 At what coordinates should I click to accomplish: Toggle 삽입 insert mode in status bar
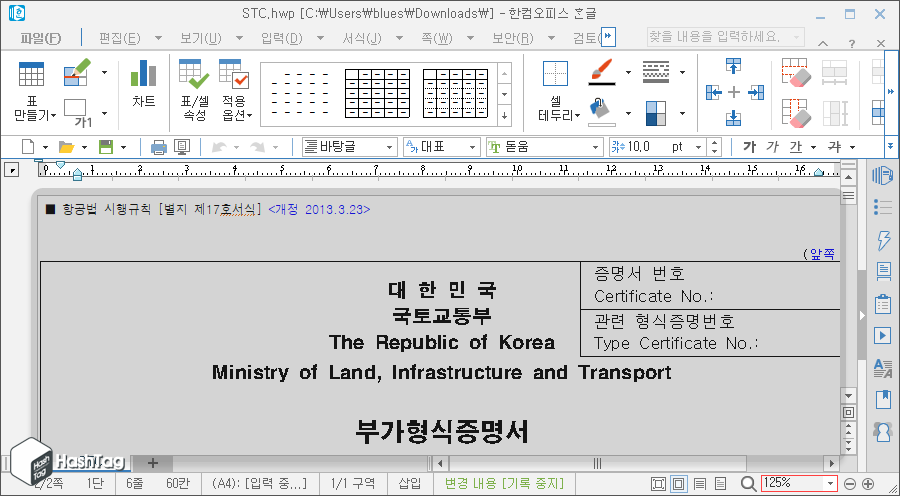click(x=410, y=483)
